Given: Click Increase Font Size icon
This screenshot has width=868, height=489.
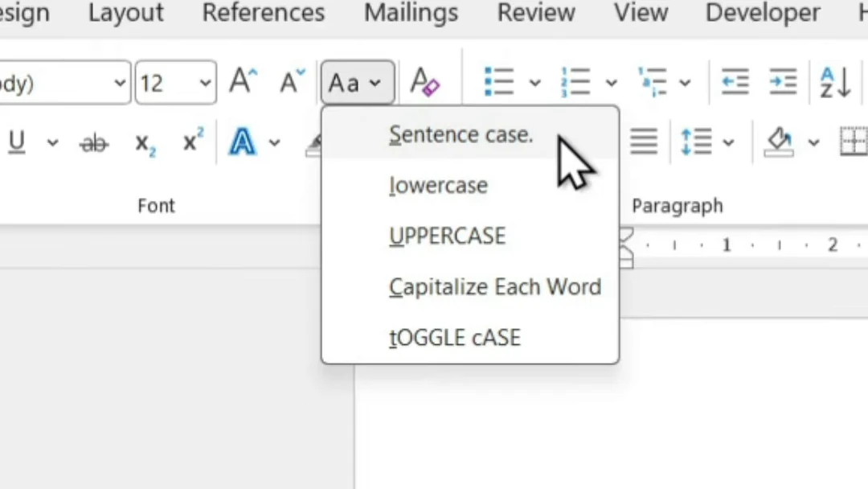Looking at the screenshot, I should pyautogui.click(x=244, y=82).
